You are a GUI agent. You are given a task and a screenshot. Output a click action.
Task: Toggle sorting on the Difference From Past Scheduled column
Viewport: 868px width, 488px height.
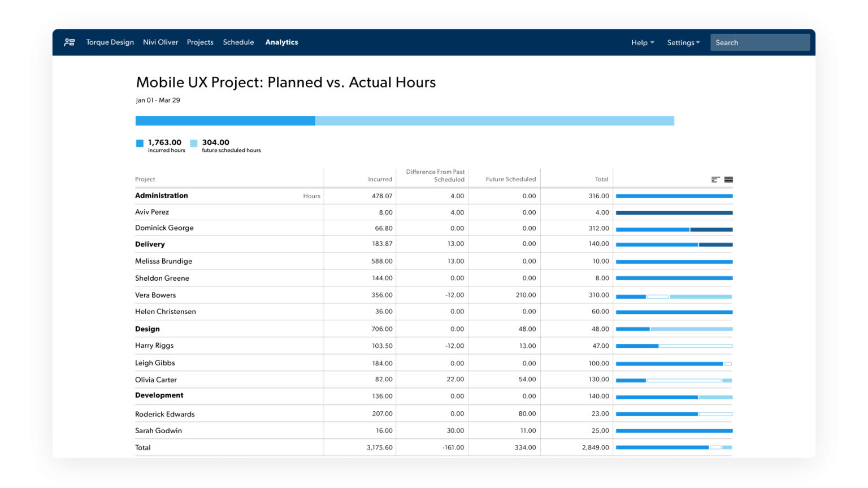pyautogui.click(x=434, y=175)
